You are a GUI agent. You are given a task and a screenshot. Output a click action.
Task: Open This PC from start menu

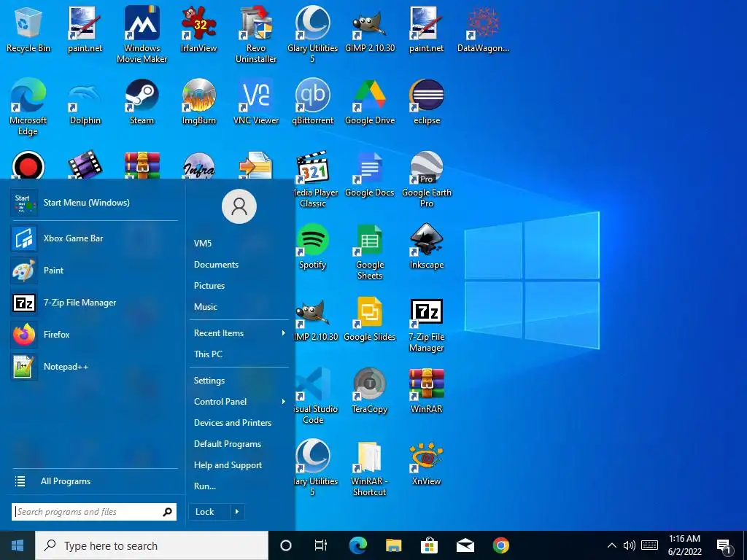208,354
